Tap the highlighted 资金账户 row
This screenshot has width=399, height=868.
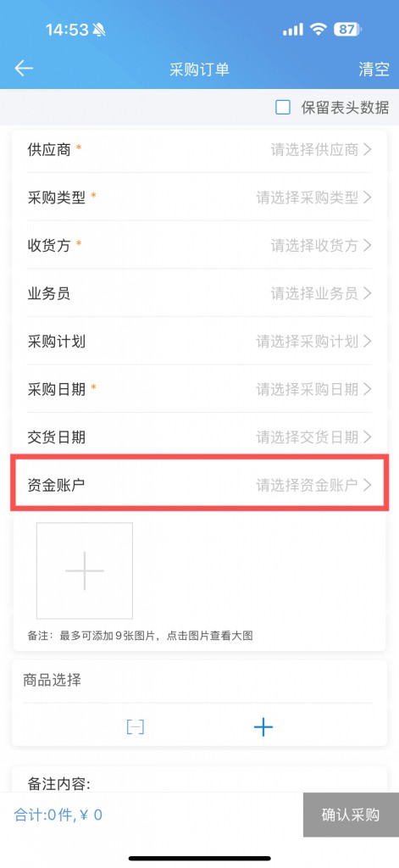200,484
